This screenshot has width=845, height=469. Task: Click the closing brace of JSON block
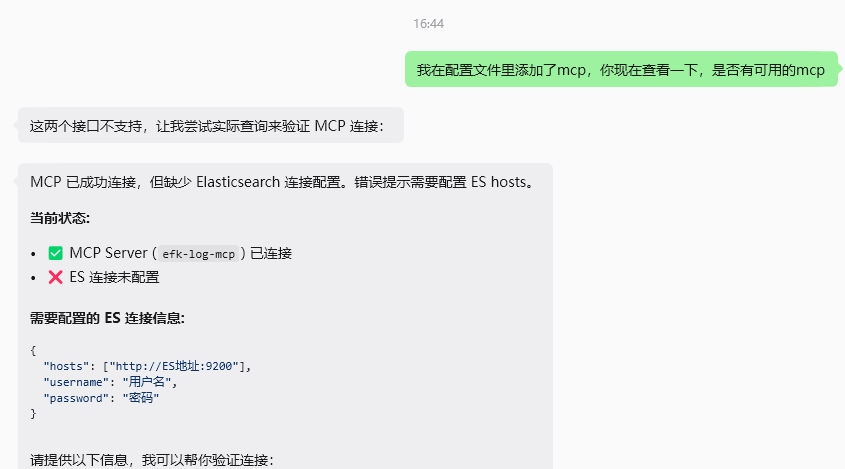(33, 413)
